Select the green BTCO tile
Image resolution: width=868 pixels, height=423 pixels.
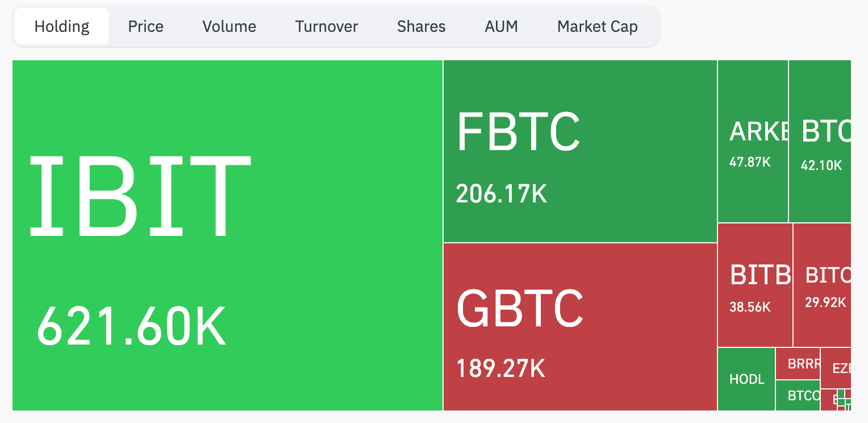pyautogui.click(x=798, y=395)
